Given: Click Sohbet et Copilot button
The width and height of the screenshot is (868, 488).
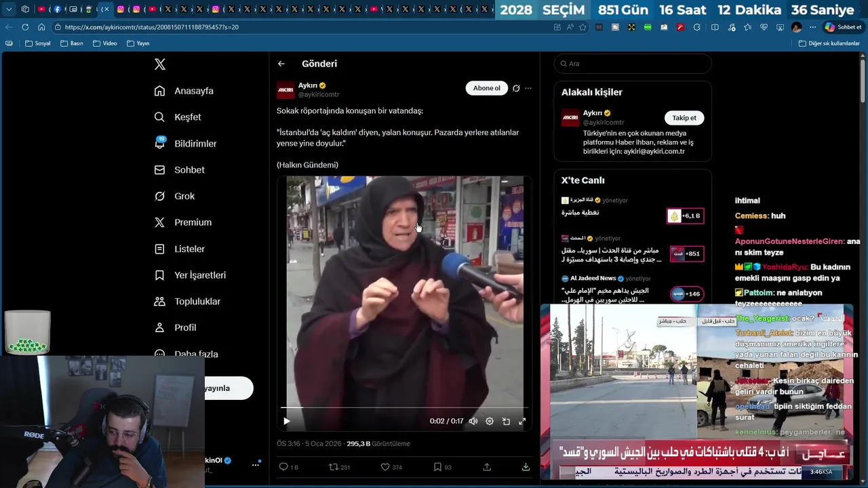Looking at the screenshot, I should pyautogui.click(x=843, y=27).
